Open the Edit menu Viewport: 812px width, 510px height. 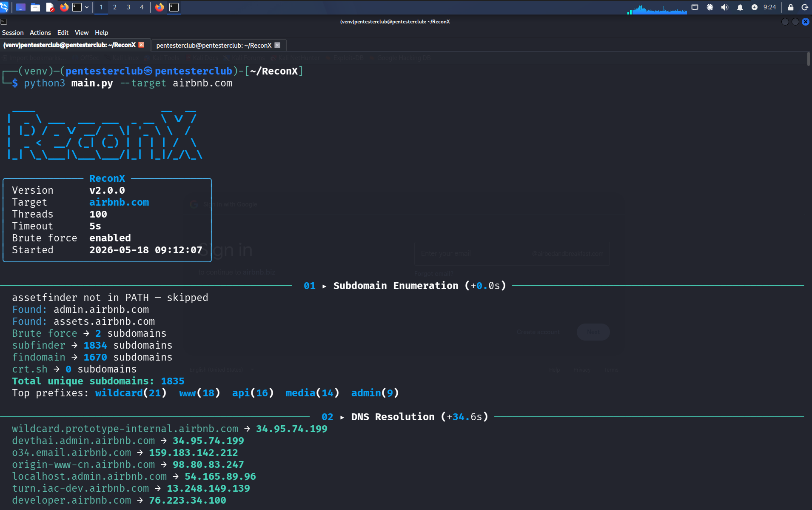coord(63,33)
